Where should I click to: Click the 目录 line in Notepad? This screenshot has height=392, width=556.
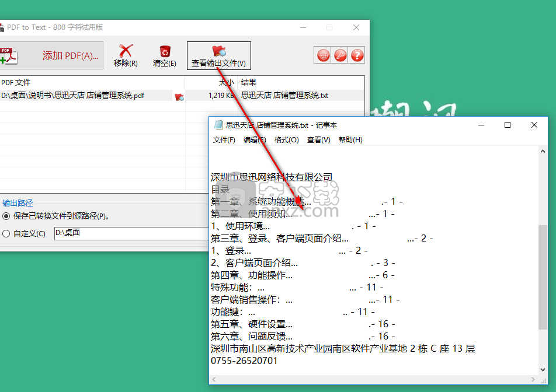coord(220,189)
